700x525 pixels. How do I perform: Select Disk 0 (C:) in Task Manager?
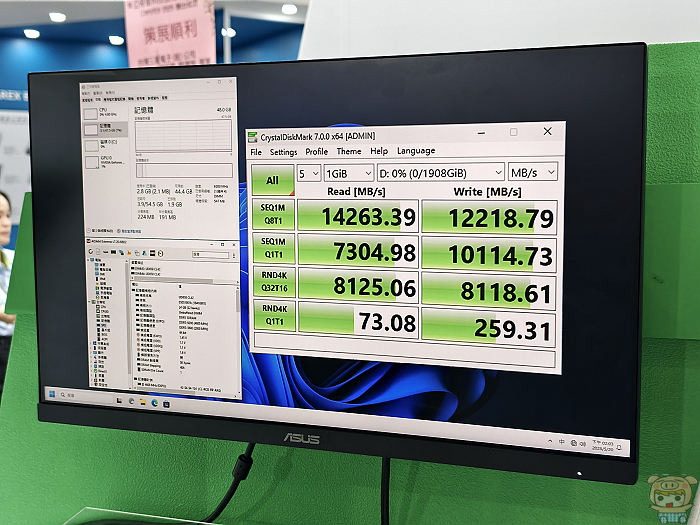pos(104,145)
